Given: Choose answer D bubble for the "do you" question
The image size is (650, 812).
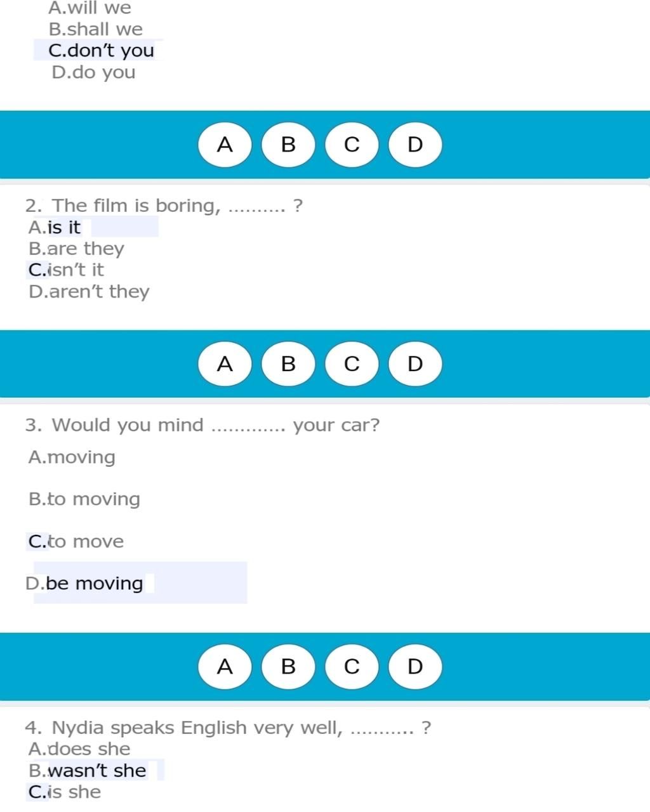Looking at the screenshot, I should 415,145.
